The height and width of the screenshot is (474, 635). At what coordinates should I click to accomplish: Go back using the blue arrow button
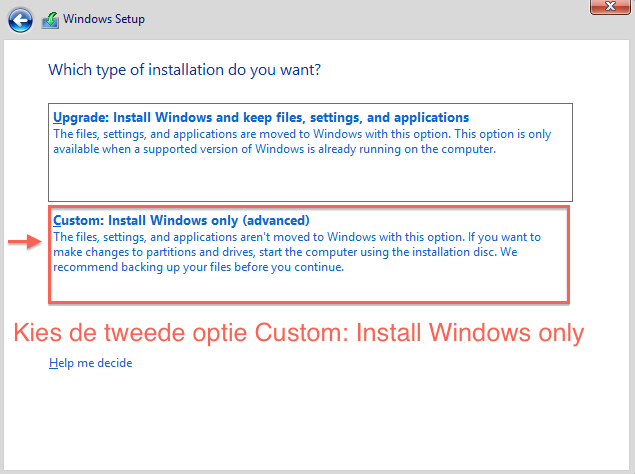(22, 18)
